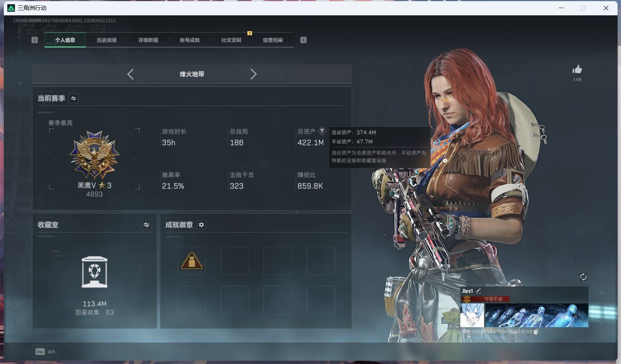
Task: Click the 流动资产 374.4M tooltip line
Action: [x=354, y=132]
